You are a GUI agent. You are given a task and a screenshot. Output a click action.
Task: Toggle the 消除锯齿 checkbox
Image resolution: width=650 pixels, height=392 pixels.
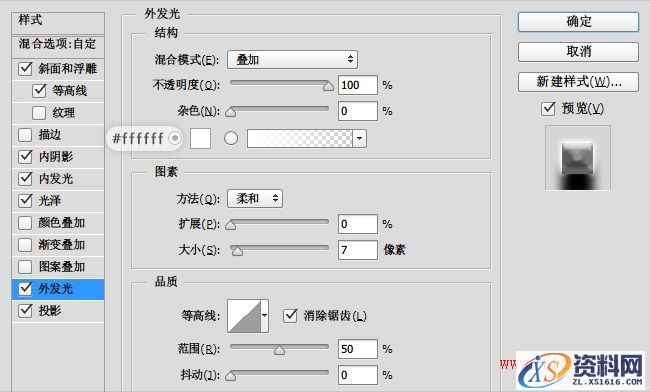(x=290, y=316)
